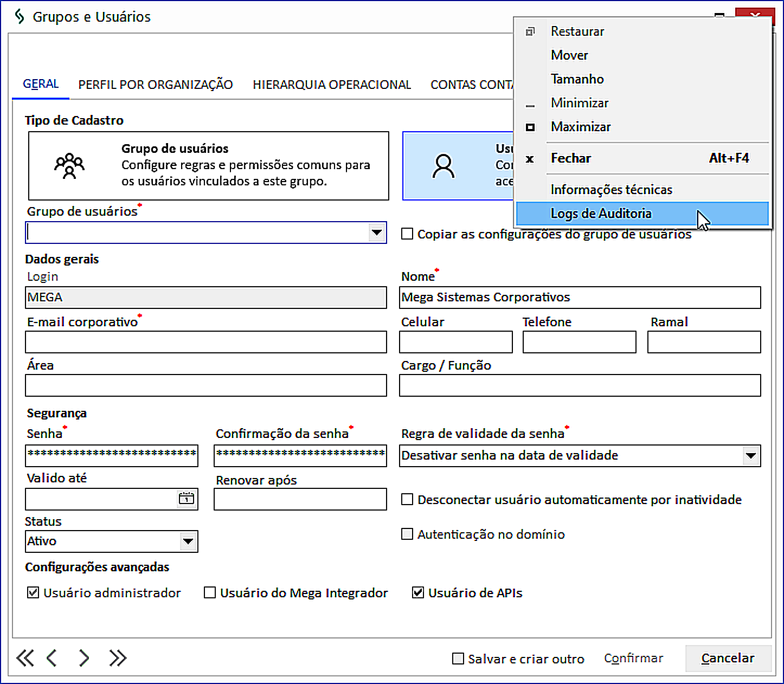The width and height of the screenshot is (784, 684).
Task: Open Regra de validade da senha dropdown
Action: [750, 455]
